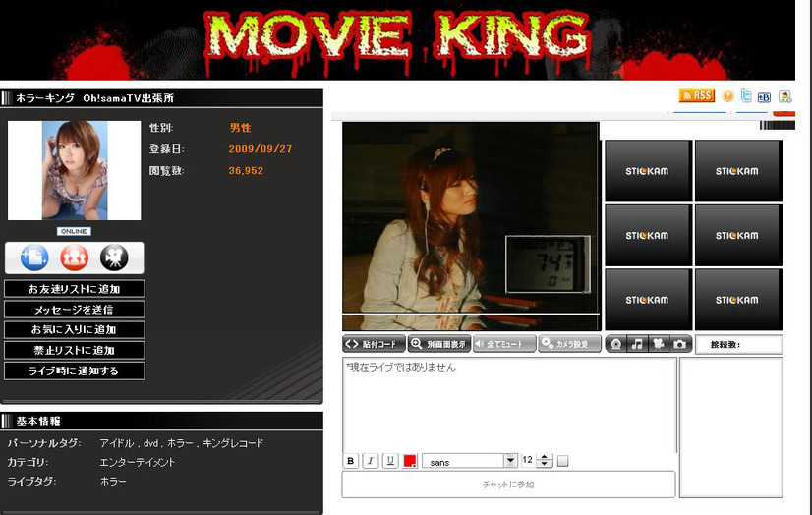Click the main live video player
The image size is (812, 515).
(x=471, y=226)
